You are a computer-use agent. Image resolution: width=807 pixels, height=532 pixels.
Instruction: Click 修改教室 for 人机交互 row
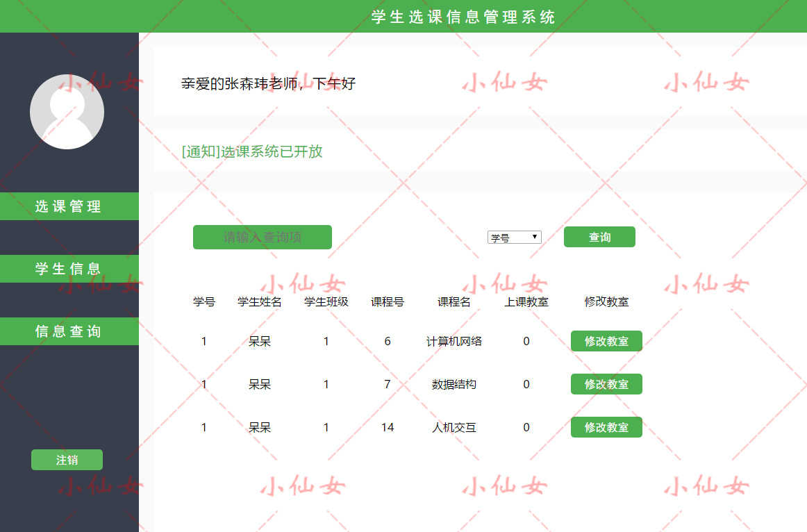click(x=606, y=427)
